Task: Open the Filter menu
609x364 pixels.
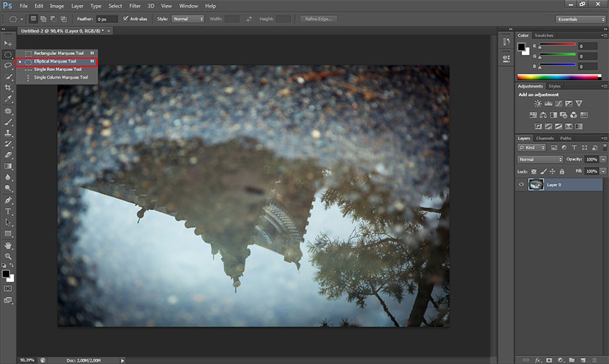Action: coord(134,6)
